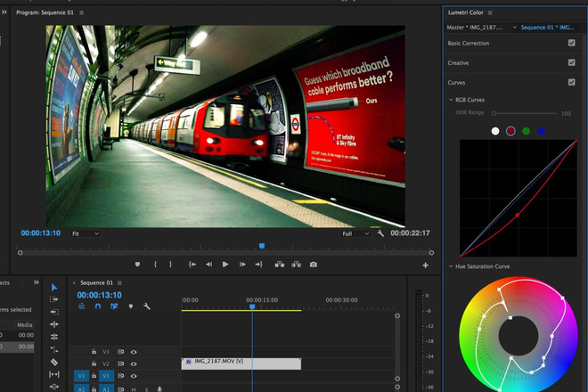The width and height of the screenshot is (588, 392).
Task: Select the blue curve channel
Action: coord(541,131)
